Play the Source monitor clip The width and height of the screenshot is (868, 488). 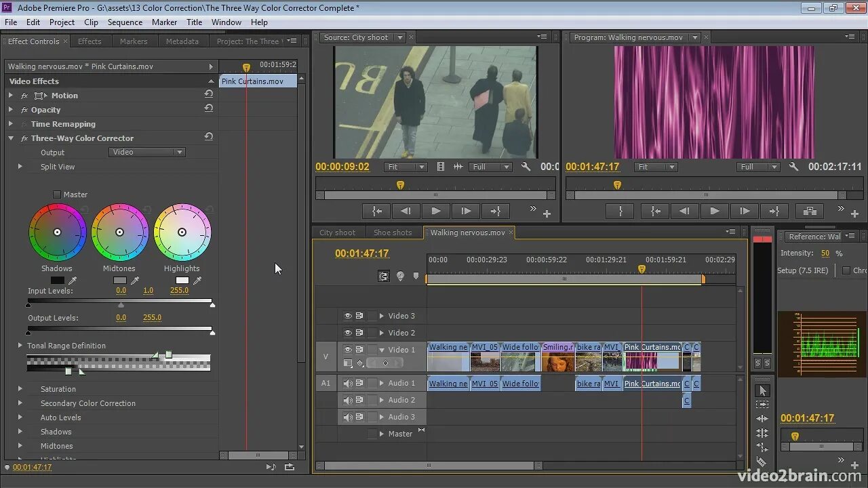pyautogui.click(x=436, y=211)
